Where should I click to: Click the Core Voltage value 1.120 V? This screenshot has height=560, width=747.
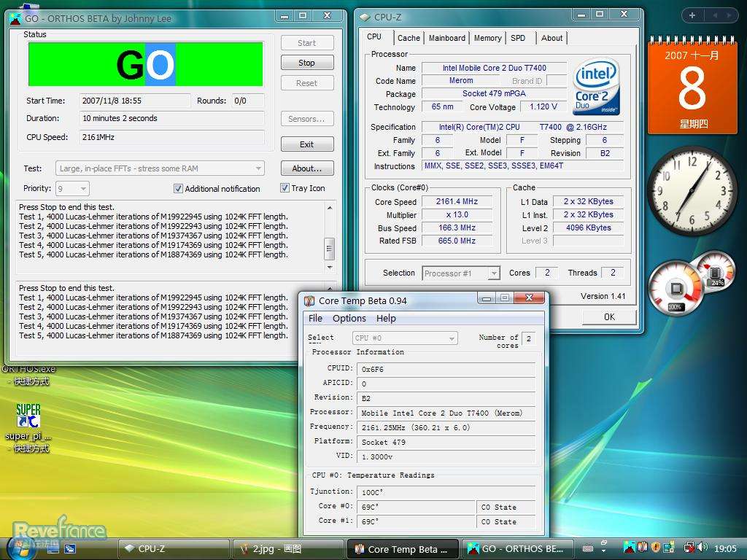pyautogui.click(x=543, y=107)
